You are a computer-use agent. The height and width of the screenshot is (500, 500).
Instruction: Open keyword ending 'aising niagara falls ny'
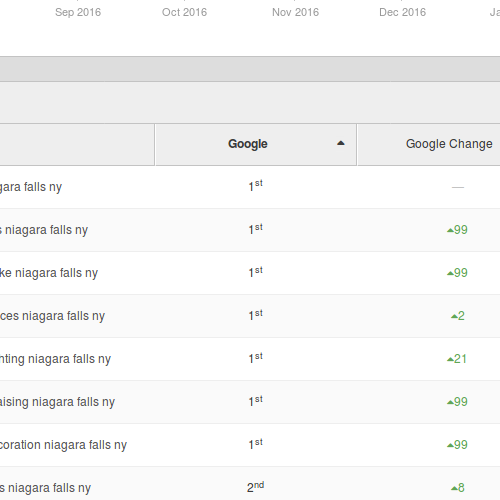pos(57,402)
